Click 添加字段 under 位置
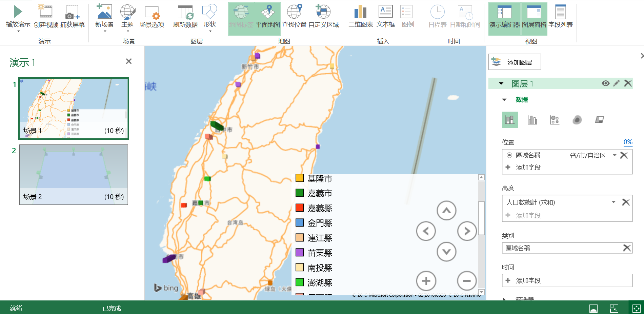The width and height of the screenshot is (644, 314). coord(528,168)
